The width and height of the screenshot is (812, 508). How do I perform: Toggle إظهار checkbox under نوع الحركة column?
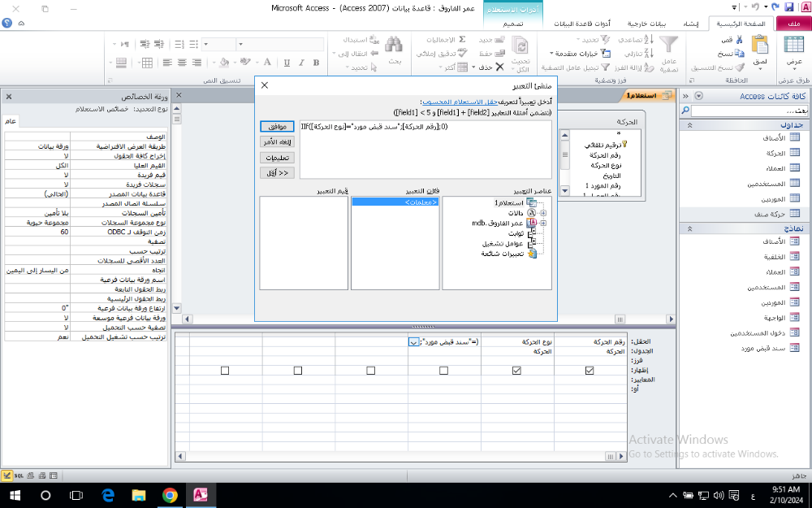[516, 371]
